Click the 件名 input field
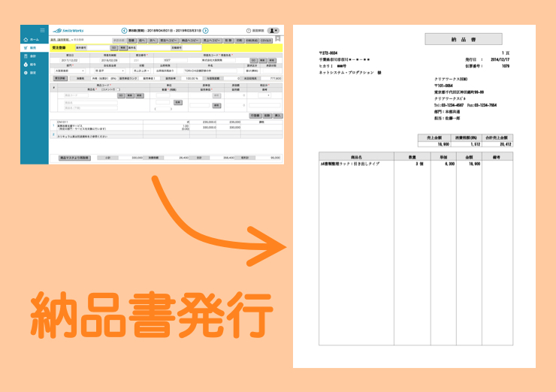Screen dimensions: 556x392 coord(210,71)
